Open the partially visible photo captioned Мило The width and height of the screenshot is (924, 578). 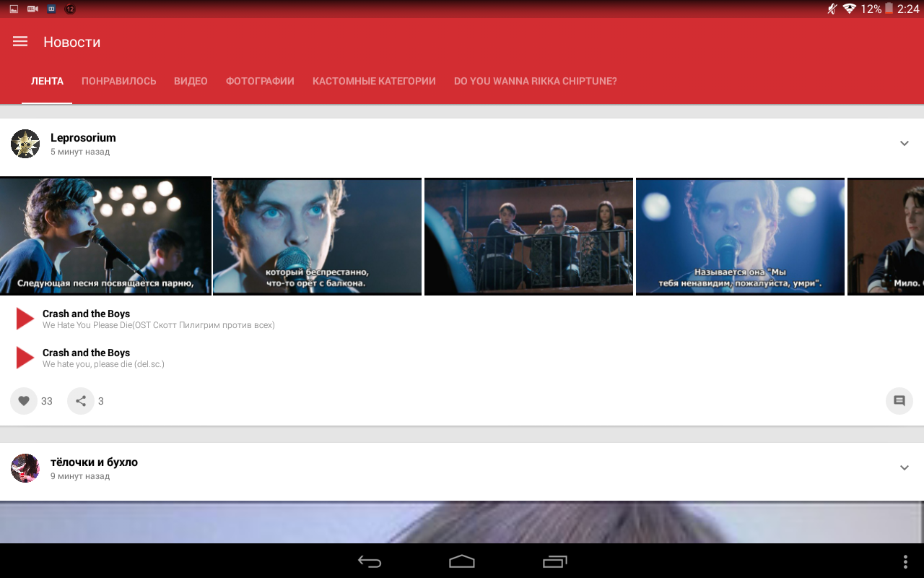click(886, 236)
